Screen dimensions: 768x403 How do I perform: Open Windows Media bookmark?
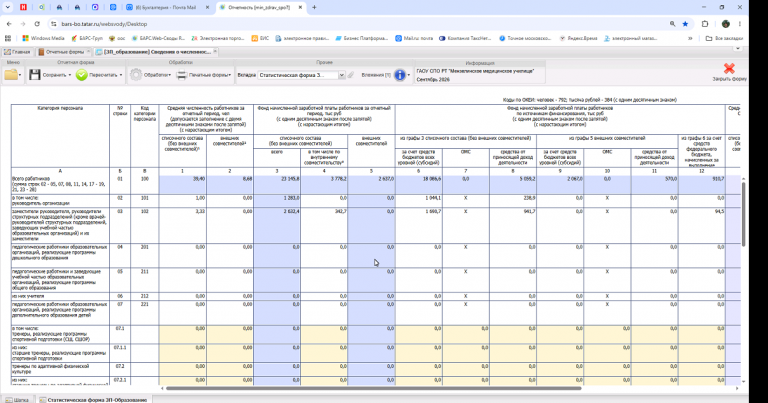click(44, 38)
